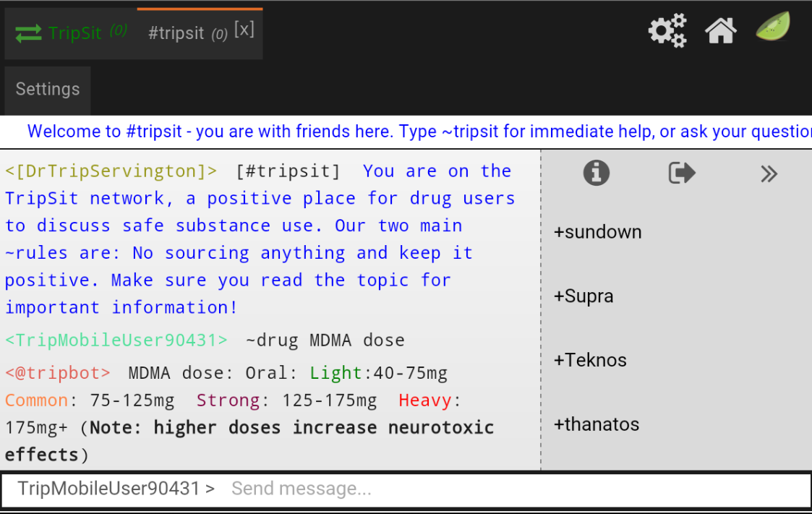The height and width of the screenshot is (514, 812).
Task: Click the '~drug MDMA dose' message
Action: pos(325,340)
